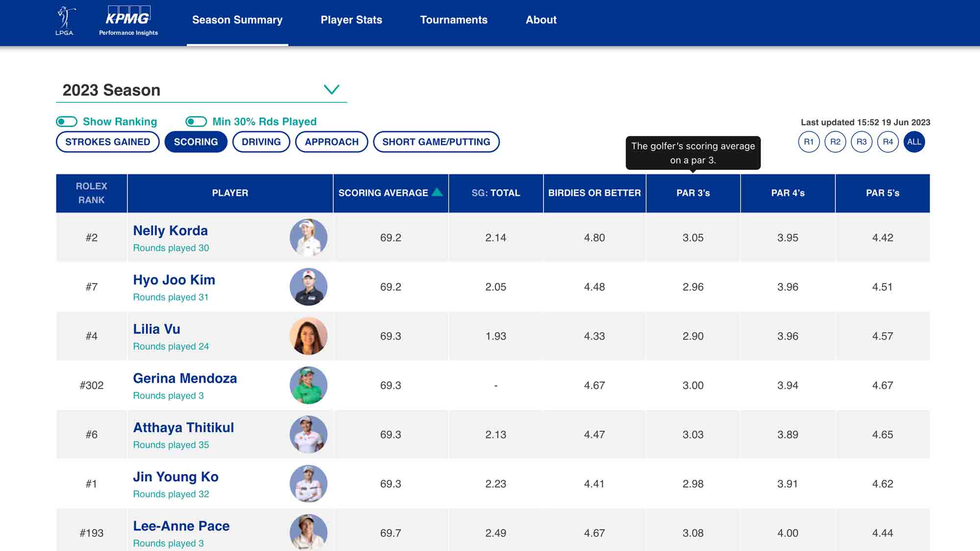Select the R4 round filter icon

[x=887, y=141]
